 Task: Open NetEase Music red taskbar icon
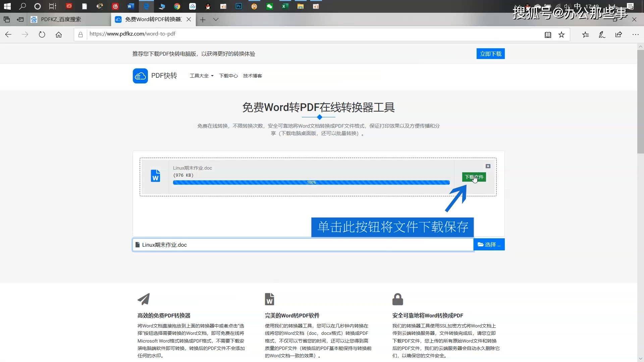[115, 6]
